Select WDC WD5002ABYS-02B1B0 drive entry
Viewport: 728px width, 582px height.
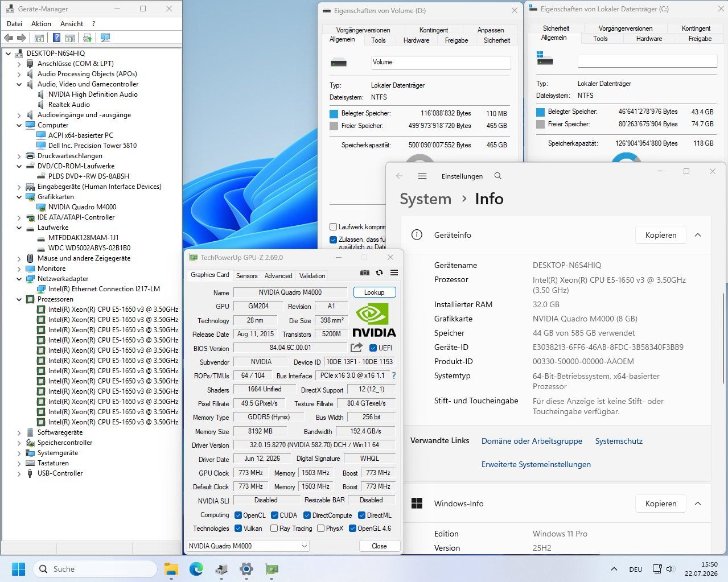pos(89,248)
